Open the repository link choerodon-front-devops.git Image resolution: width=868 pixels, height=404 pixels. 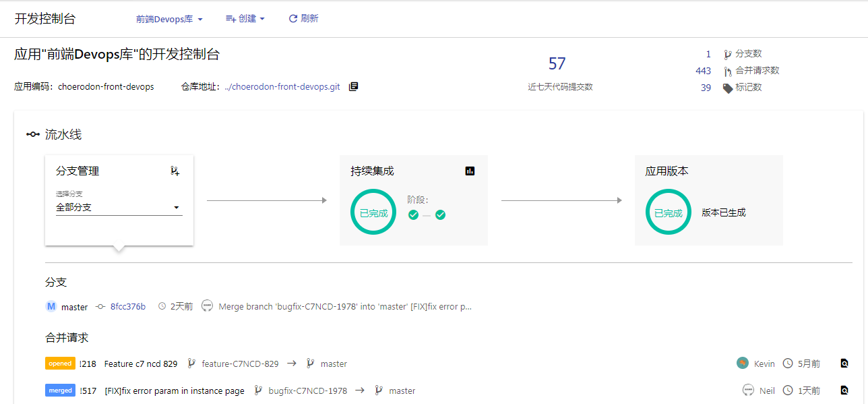coord(282,87)
